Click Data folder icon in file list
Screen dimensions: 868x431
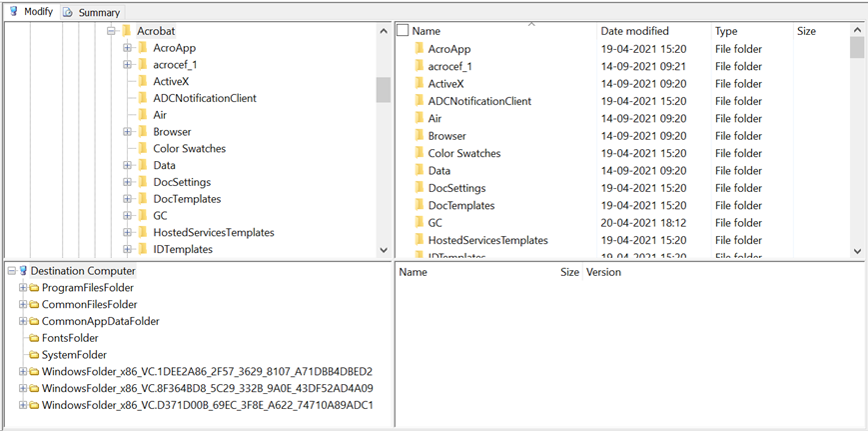coord(420,170)
